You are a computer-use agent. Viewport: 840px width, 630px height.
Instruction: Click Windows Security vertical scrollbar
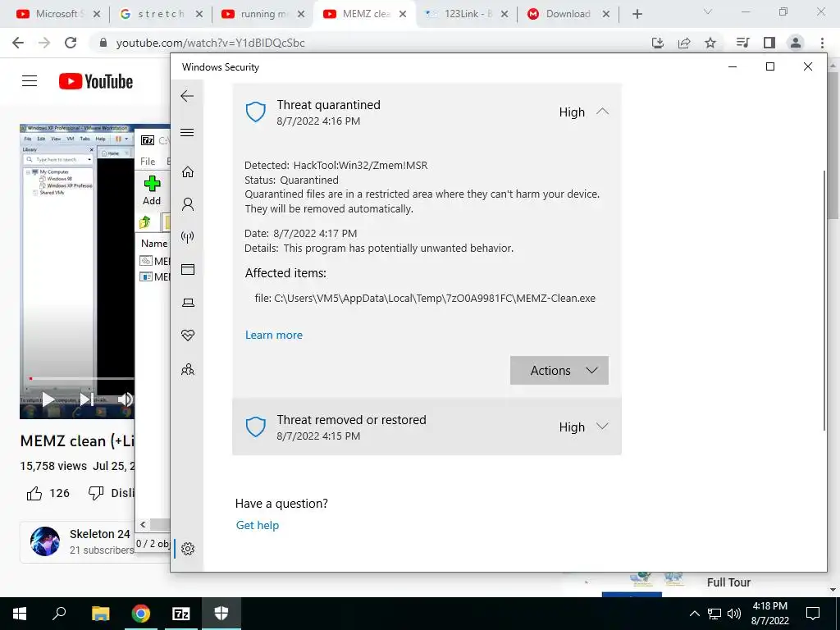[824, 300]
